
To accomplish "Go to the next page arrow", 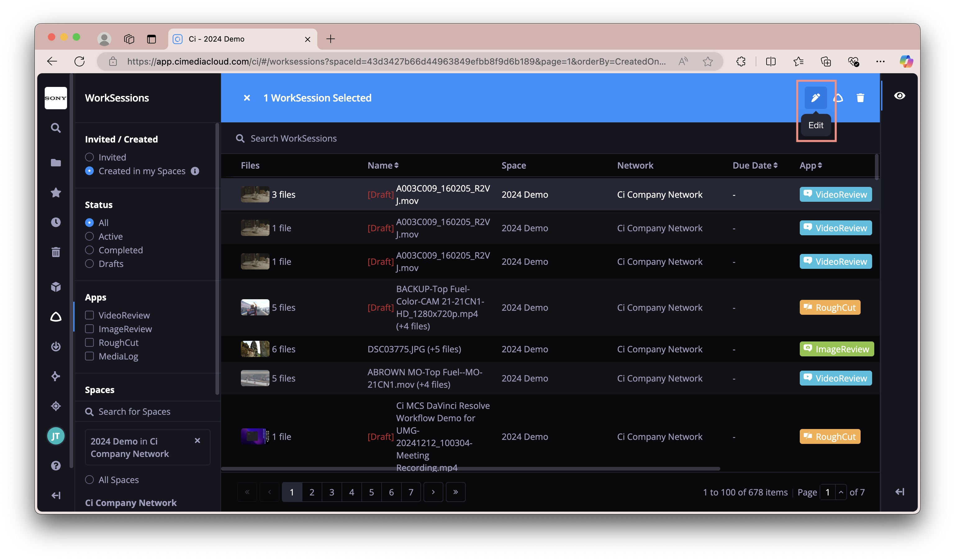I will pyautogui.click(x=433, y=492).
